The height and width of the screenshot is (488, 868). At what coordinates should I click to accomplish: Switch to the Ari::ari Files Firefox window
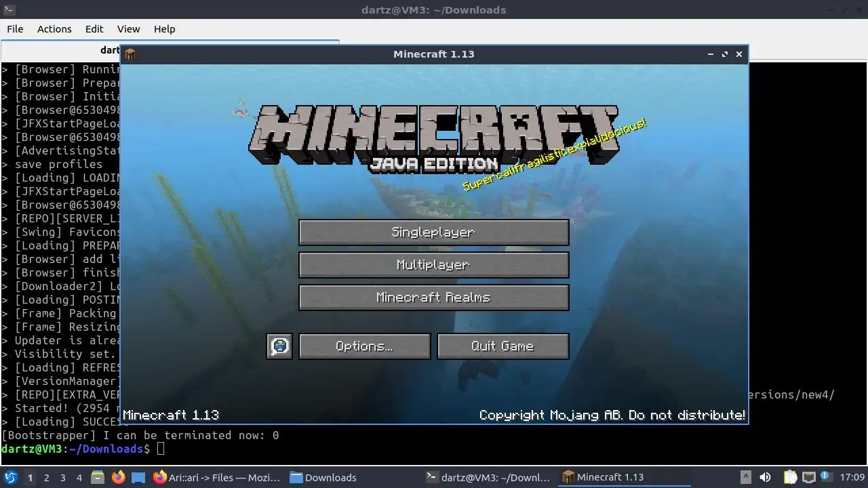pyautogui.click(x=217, y=477)
